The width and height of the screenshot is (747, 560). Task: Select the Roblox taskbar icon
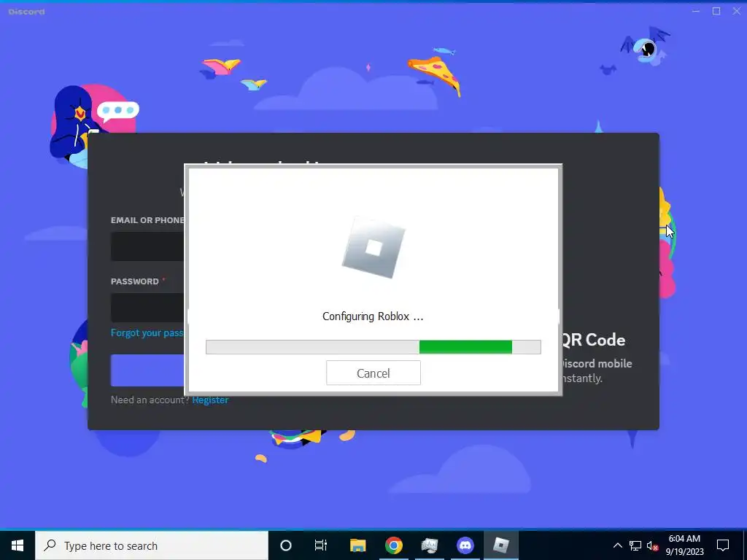click(500, 545)
